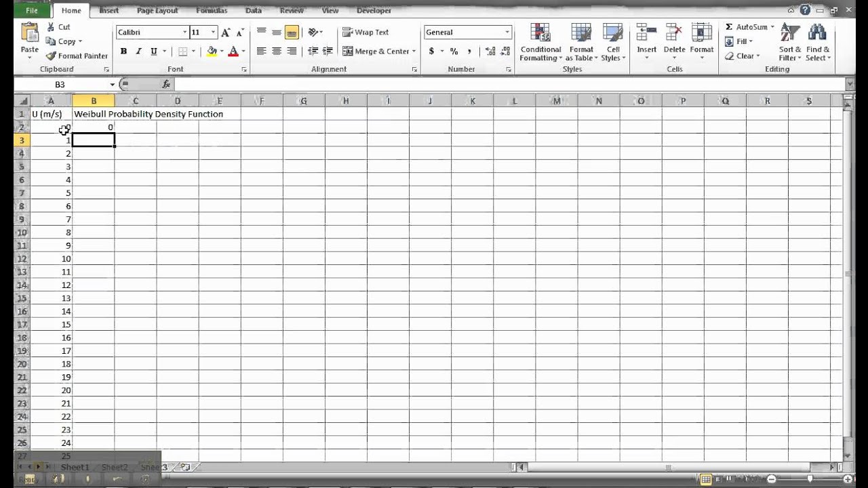The height and width of the screenshot is (488, 868).
Task: Click AutoSum button
Action: click(746, 27)
